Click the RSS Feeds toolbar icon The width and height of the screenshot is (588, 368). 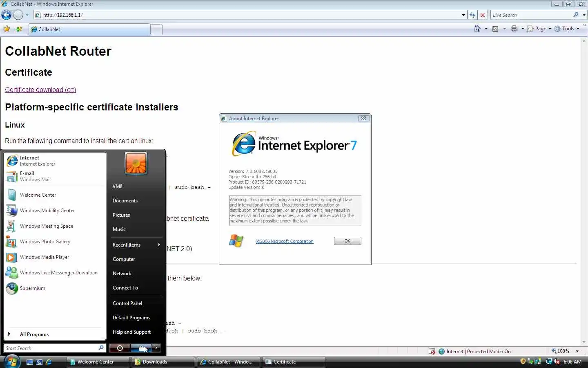click(x=495, y=29)
